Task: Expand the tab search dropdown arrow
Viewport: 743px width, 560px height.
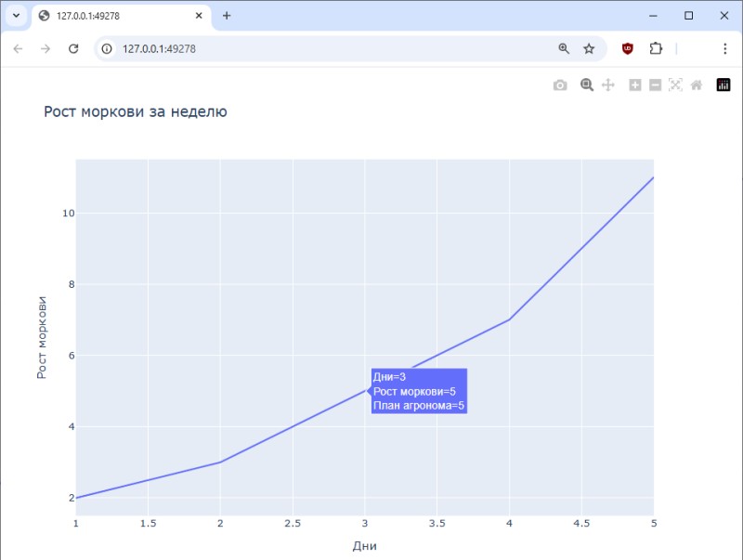Action: pyautogui.click(x=16, y=16)
